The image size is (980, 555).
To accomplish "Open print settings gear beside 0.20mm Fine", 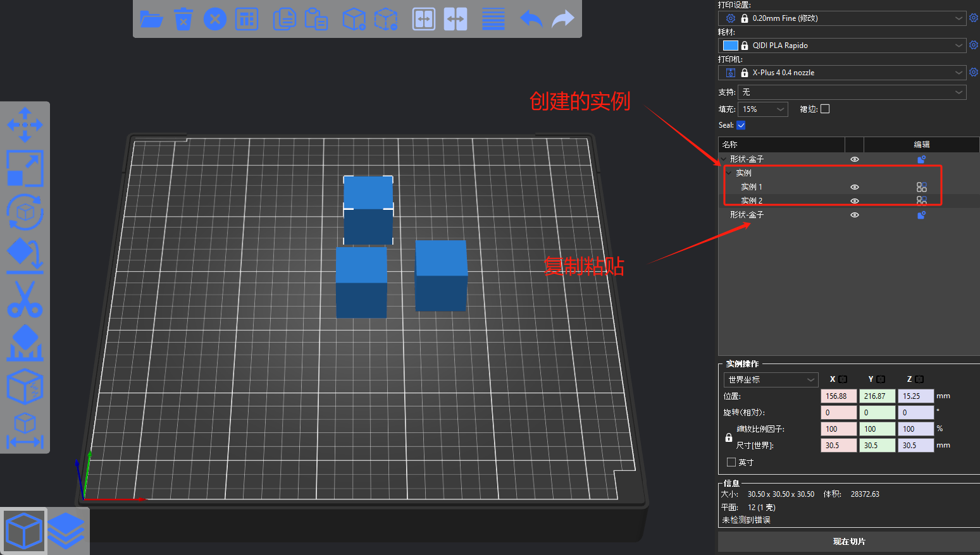I will tap(974, 18).
